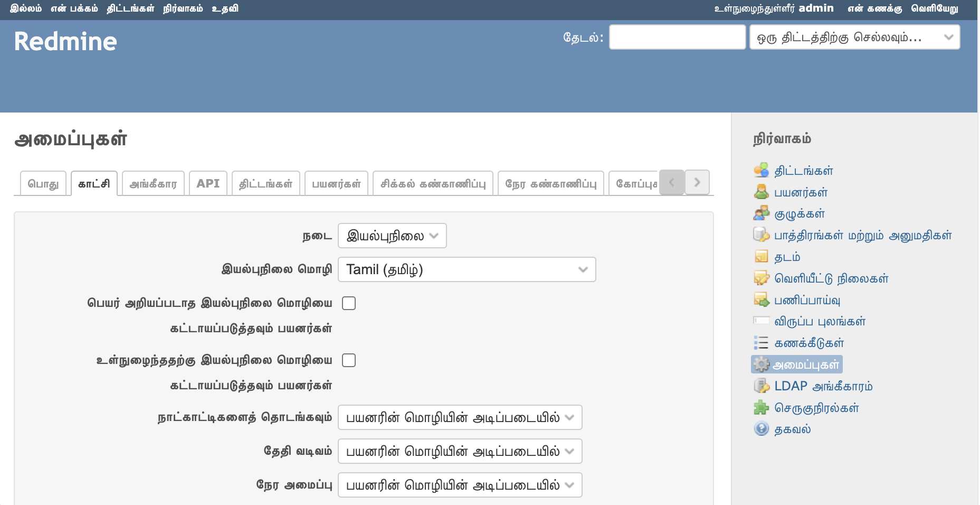Click the அமைப்புகள் gear icon
The image size is (980, 505).
pos(762,364)
